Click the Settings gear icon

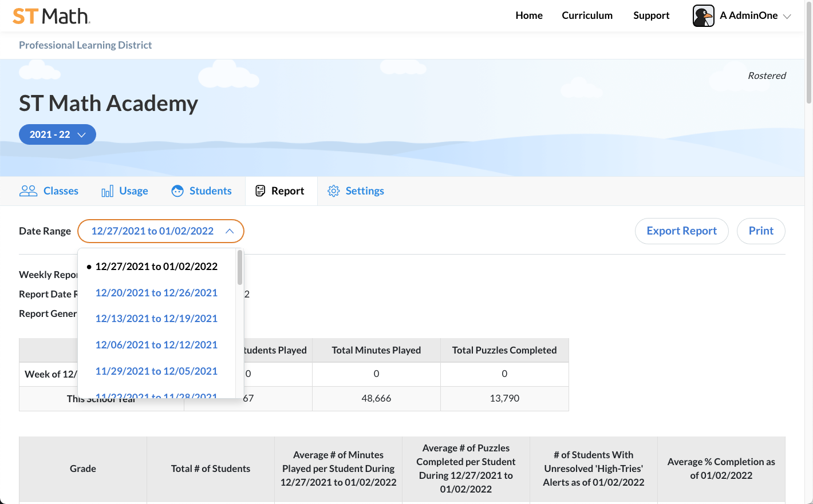[334, 191]
